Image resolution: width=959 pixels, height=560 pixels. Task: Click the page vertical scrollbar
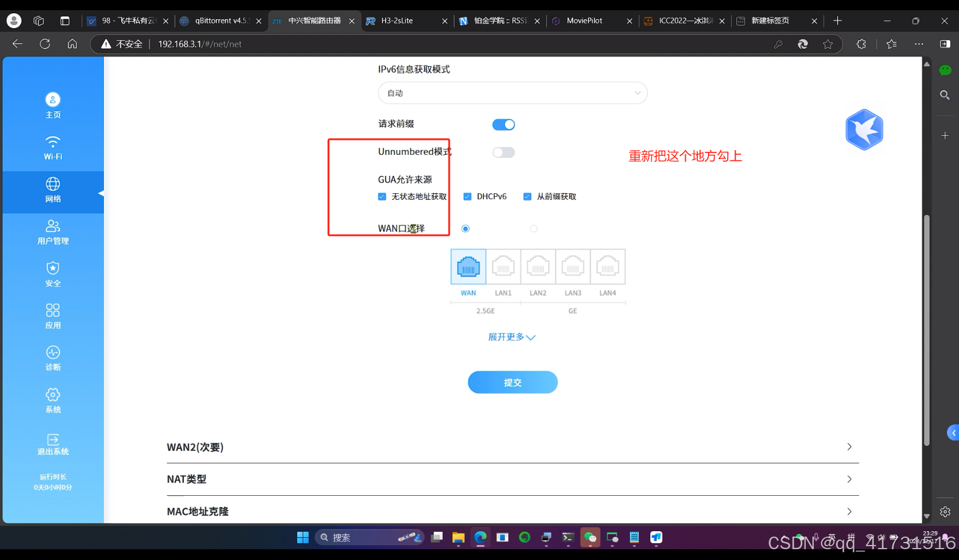pyautogui.click(x=927, y=330)
